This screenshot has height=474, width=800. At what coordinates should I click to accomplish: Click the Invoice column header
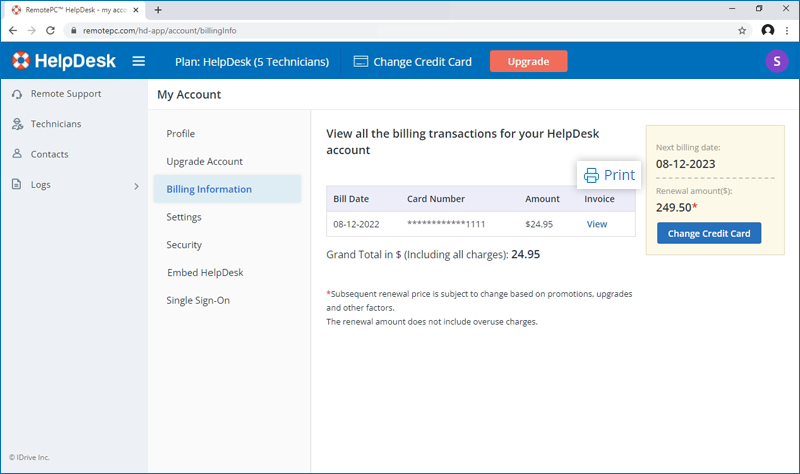[x=599, y=199]
